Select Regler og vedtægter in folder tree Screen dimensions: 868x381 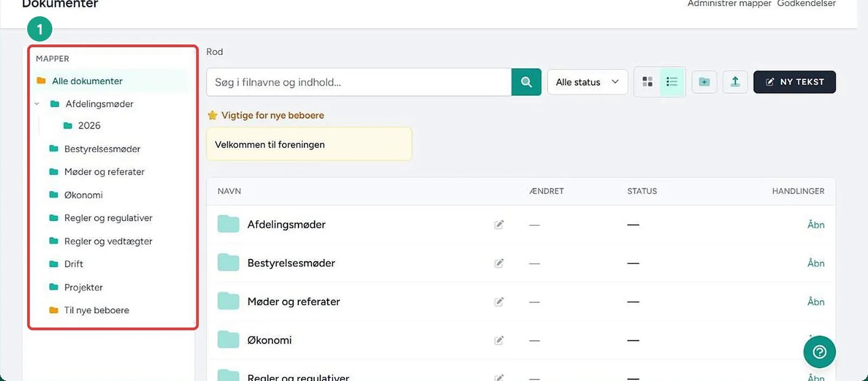click(x=108, y=241)
